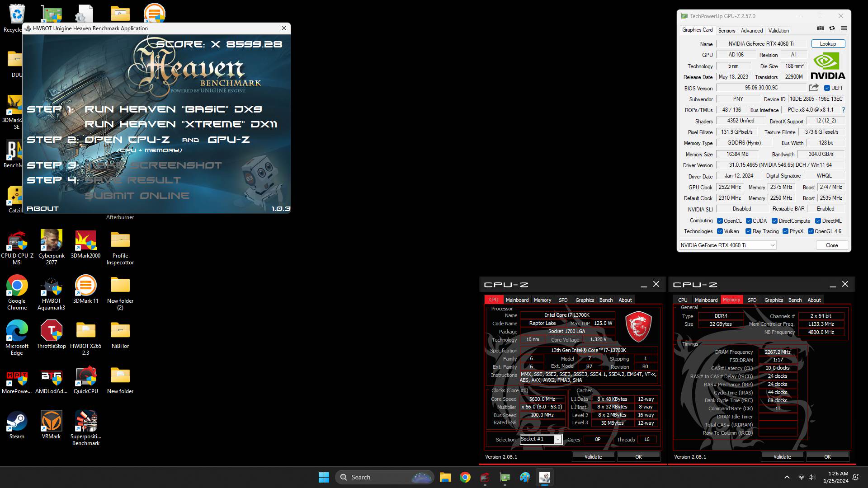
Task: Open Profile Inspecottor folder on desktop
Action: 120,247
